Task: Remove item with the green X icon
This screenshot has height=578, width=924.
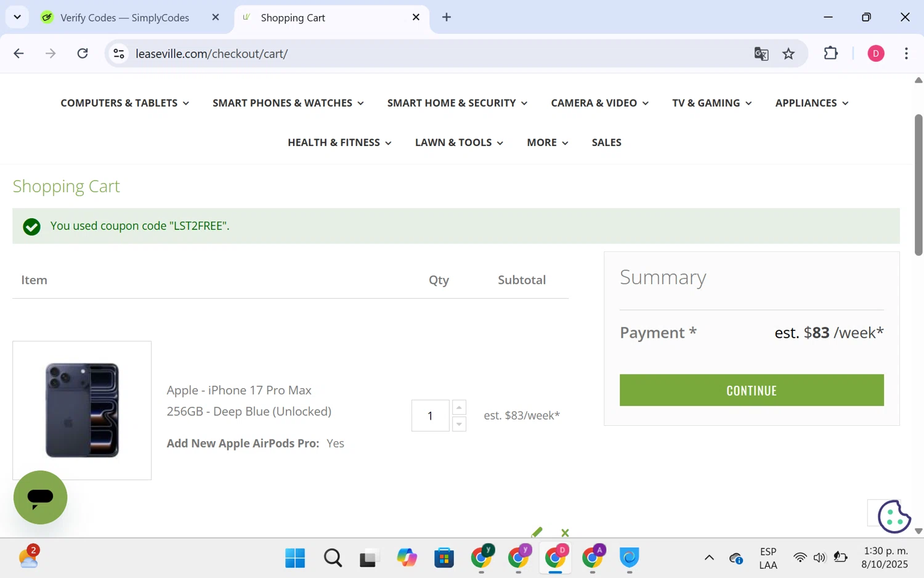Action: (565, 533)
